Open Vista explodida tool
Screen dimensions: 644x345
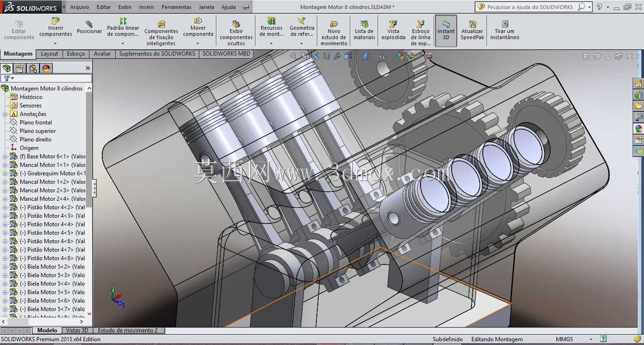[x=393, y=30]
